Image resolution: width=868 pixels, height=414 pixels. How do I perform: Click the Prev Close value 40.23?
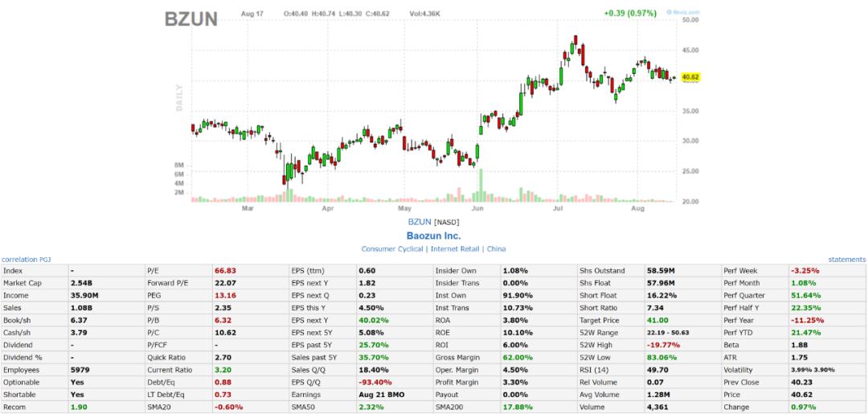click(x=801, y=383)
